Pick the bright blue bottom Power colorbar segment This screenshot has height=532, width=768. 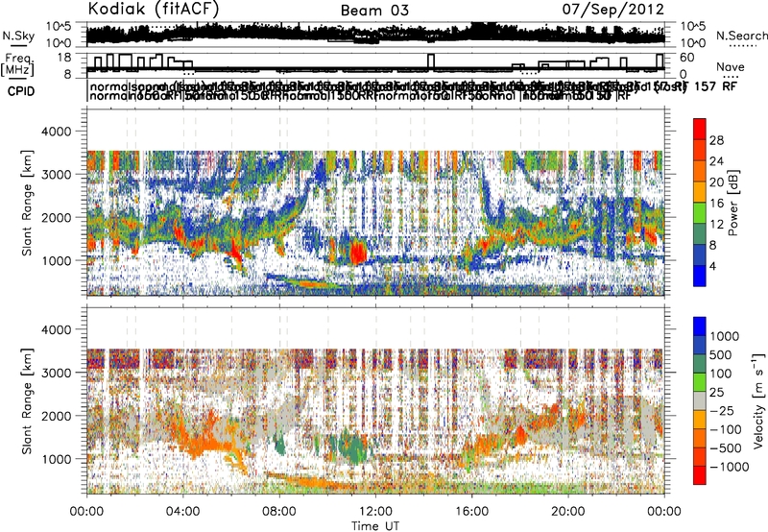click(x=700, y=276)
